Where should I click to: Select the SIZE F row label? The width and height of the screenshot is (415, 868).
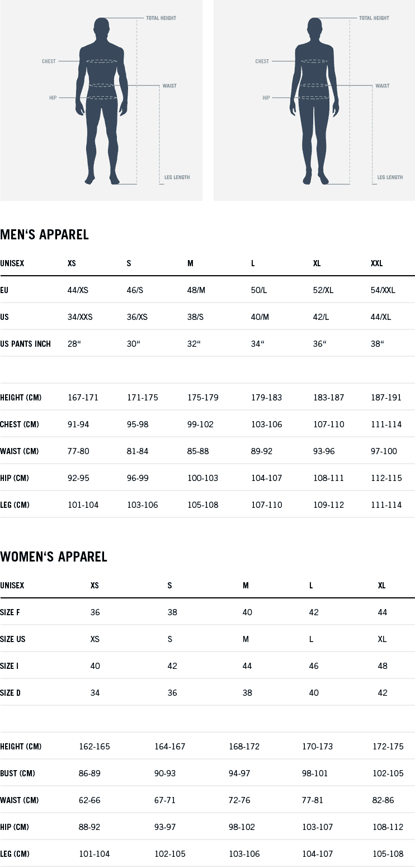10,612
